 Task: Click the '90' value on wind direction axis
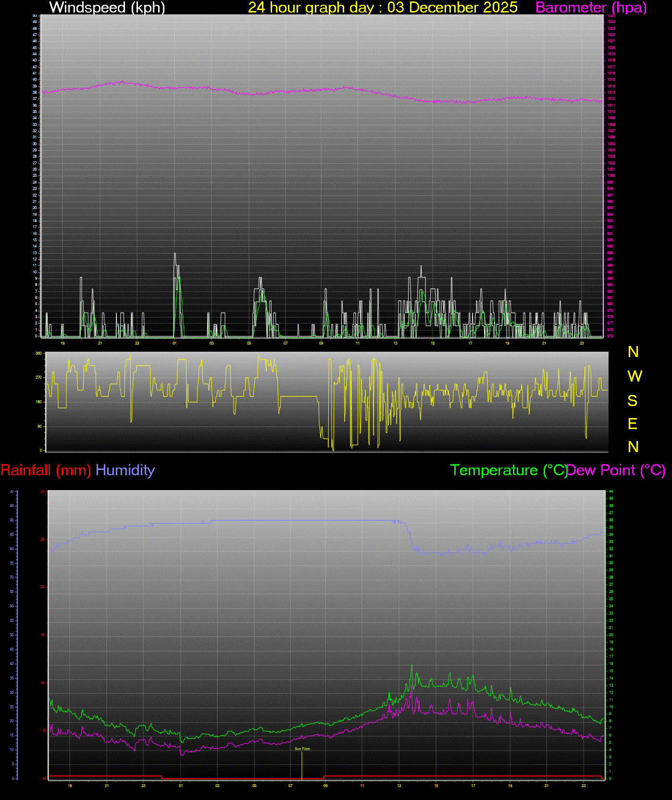click(40, 426)
